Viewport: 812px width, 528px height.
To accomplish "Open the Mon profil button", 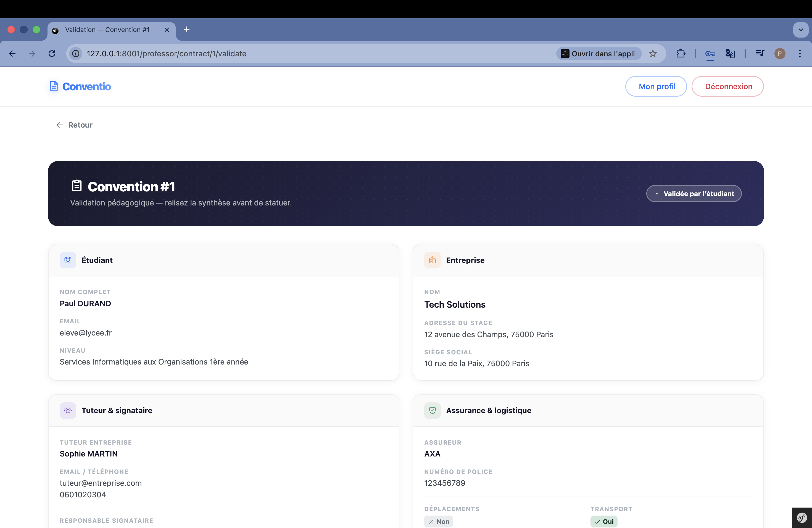I will [x=657, y=87].
